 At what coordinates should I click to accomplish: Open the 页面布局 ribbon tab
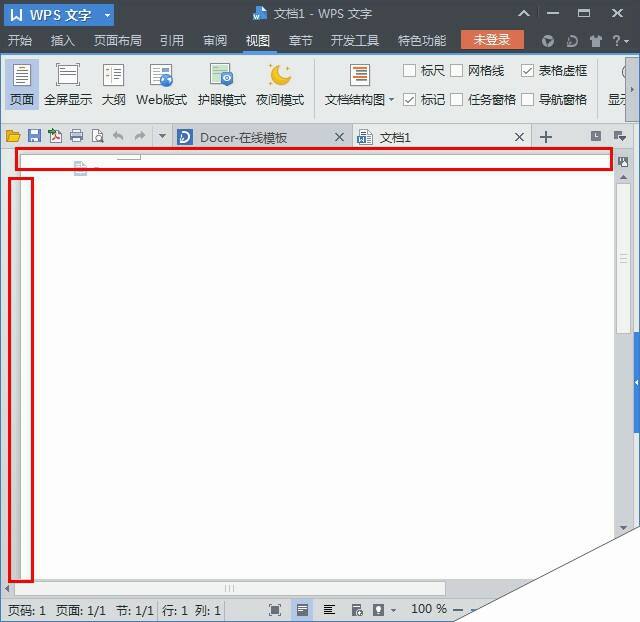(x=118, y=41)
